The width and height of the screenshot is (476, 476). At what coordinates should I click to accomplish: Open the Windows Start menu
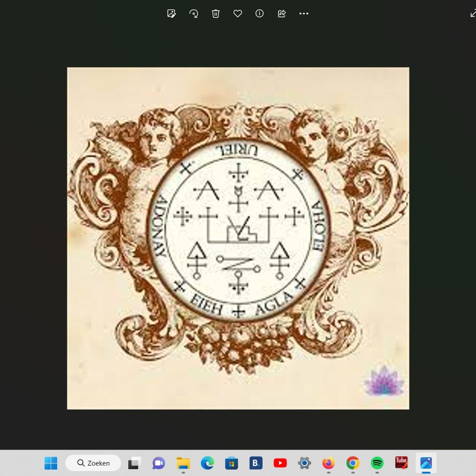(x=51, y=463)
